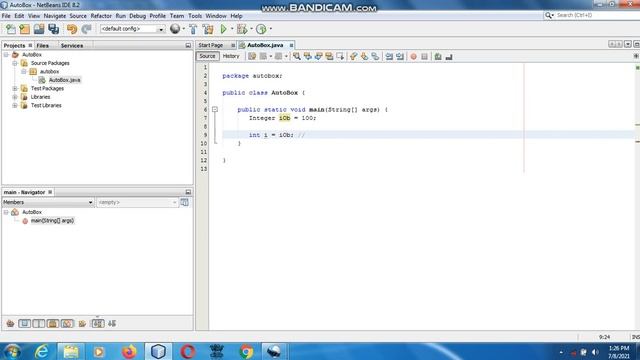Click the History view button
Image resolution: width=640 pixels, height=360 pixels.
click(x=231, y=56)
